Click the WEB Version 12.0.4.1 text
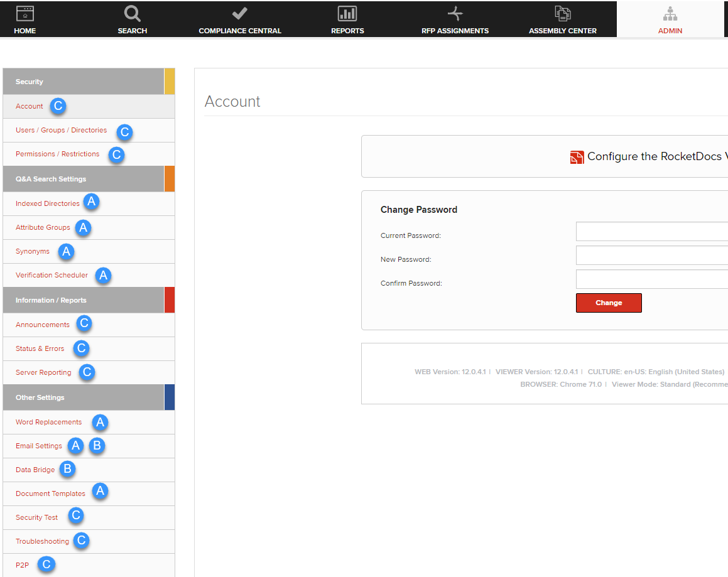 [450, 372]
